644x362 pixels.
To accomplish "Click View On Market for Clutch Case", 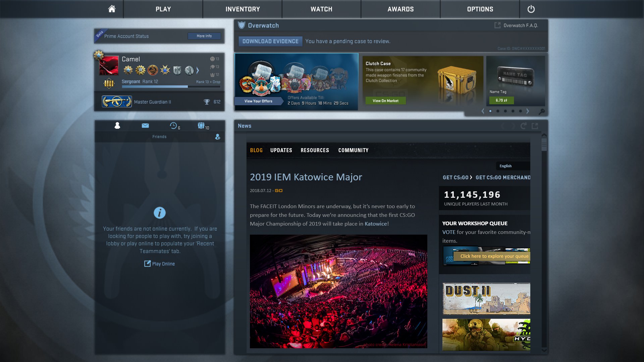I will click(x=385, y=101).
